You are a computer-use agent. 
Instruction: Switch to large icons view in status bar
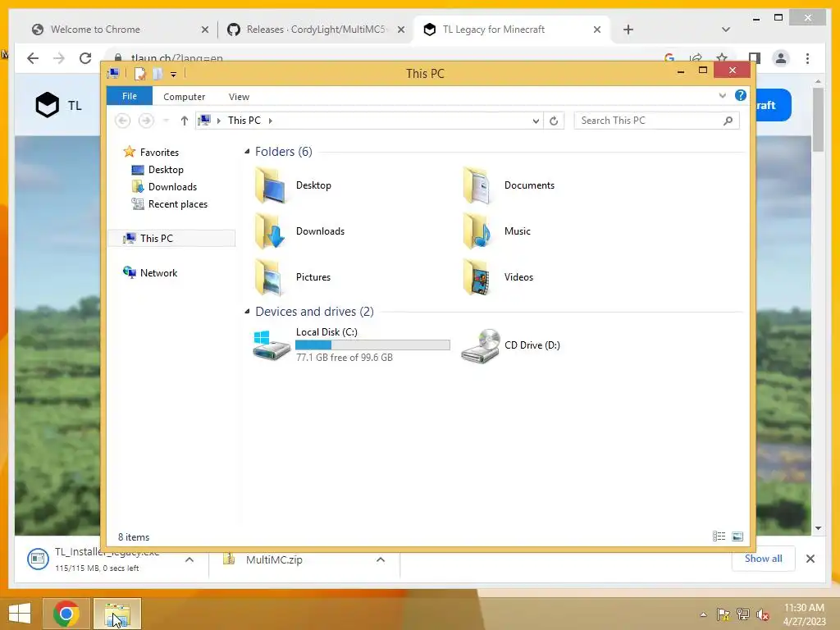[737, 536]
